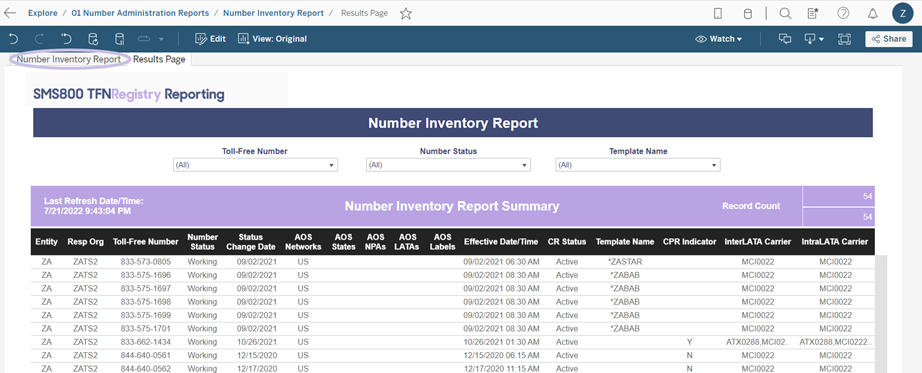This screenshot has height=373, width=922.
Task: Open View: Original custom views
Action: (x=272, y=39)
